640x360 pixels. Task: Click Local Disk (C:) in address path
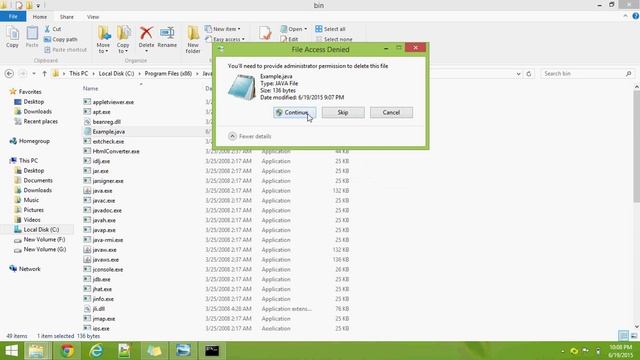click(x=116, y=74)
